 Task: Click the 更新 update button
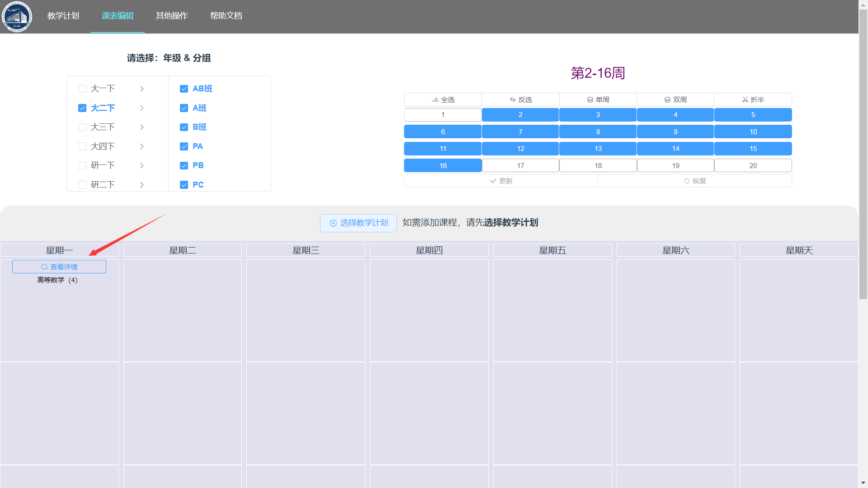501,181
